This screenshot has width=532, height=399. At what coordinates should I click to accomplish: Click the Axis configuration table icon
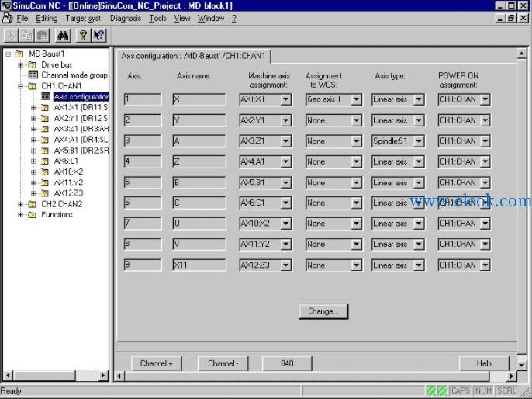[x=46, y=97]
